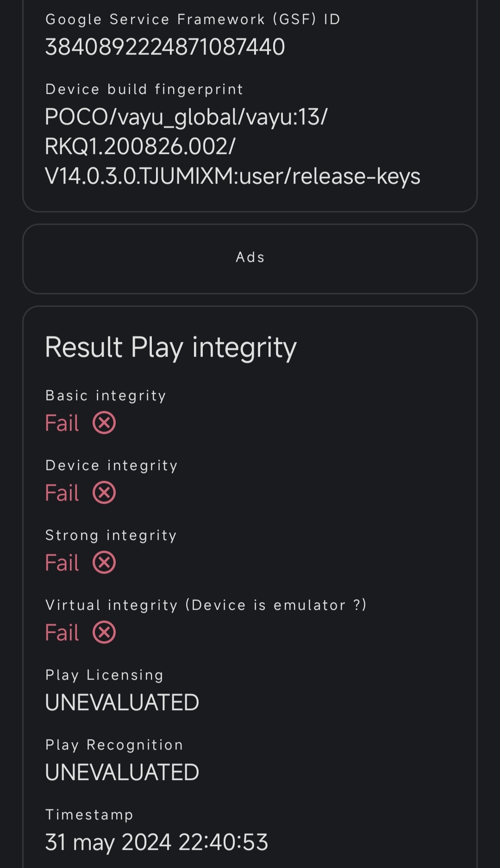Image resolution: width=500 pixels, height=868 pixels.
Task: Tap the timestamp 31 may 2024 22:40:53
Action: [x=156, y=842]
